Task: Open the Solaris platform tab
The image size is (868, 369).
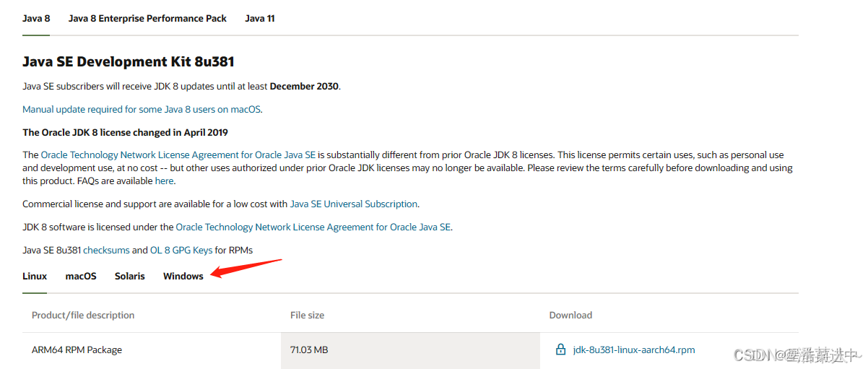Action: click(x=130, y=276)
